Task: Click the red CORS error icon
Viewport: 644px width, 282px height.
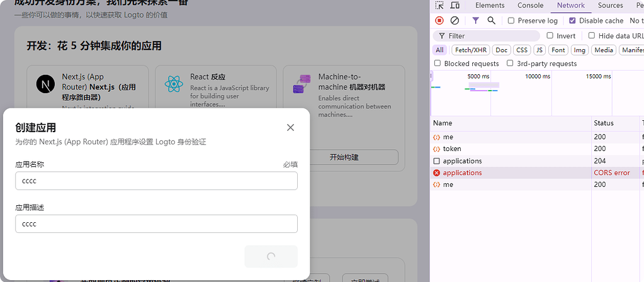Action: click(x=437, y=173)
